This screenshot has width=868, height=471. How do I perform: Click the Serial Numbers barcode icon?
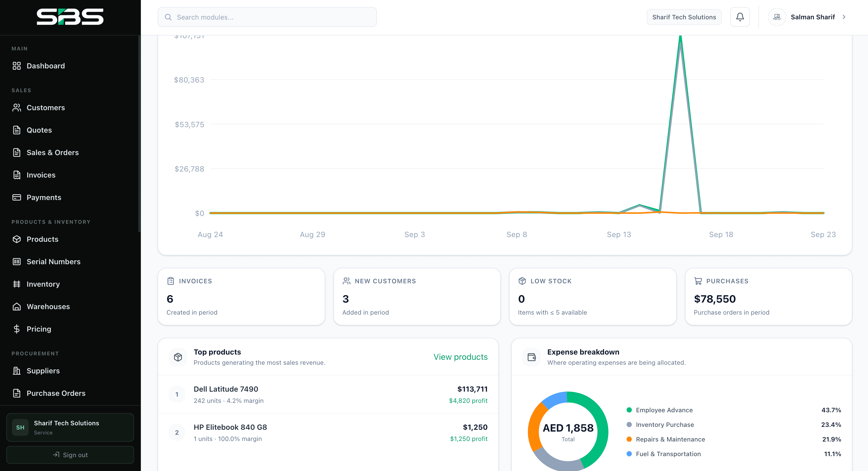pos(16,262)
